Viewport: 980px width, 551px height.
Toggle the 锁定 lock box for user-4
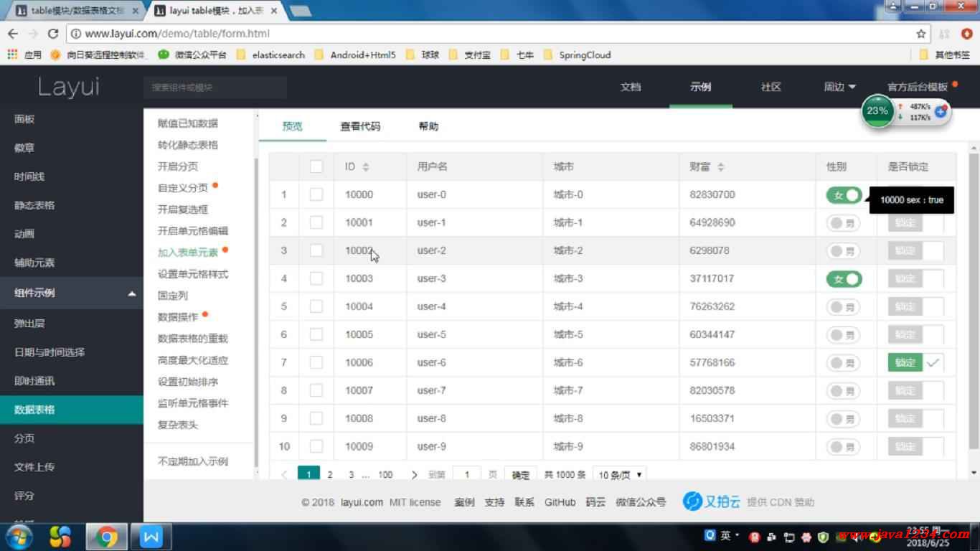916,306
